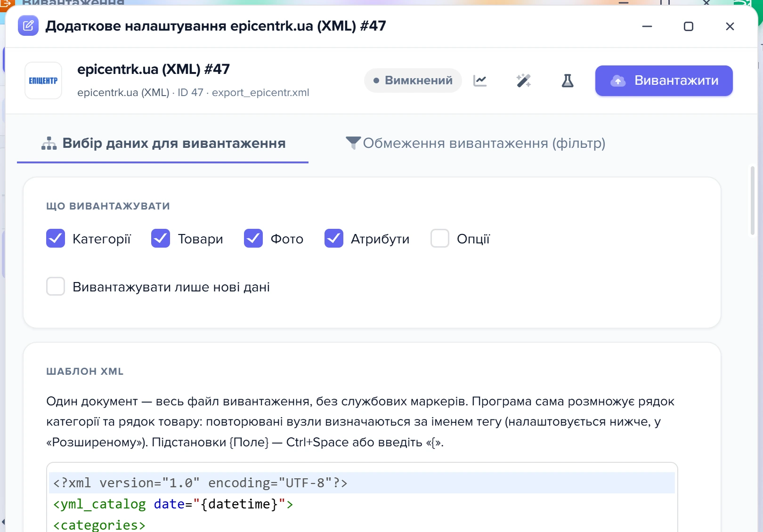Uncheck the Атрибути checkbox
The height and width of the screenshot is (532, 763).
click(x=334, y=238)
